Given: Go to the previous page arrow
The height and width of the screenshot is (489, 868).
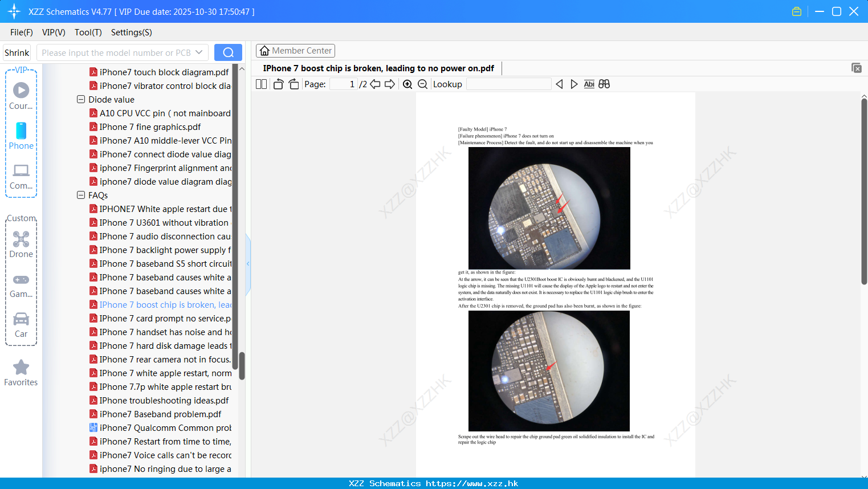Looking at the screenshot, I should (375, 84).
